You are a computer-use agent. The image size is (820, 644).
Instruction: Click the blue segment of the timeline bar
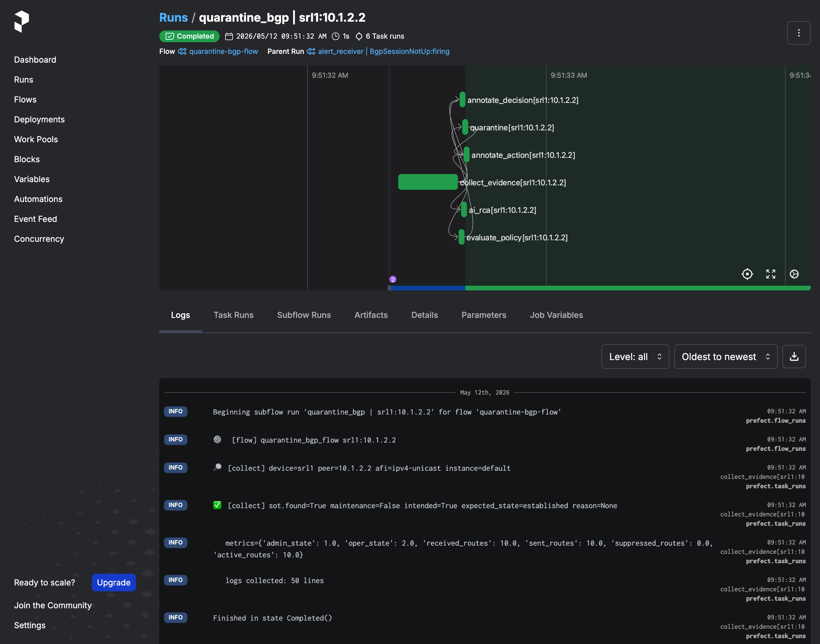coord(428,288)
